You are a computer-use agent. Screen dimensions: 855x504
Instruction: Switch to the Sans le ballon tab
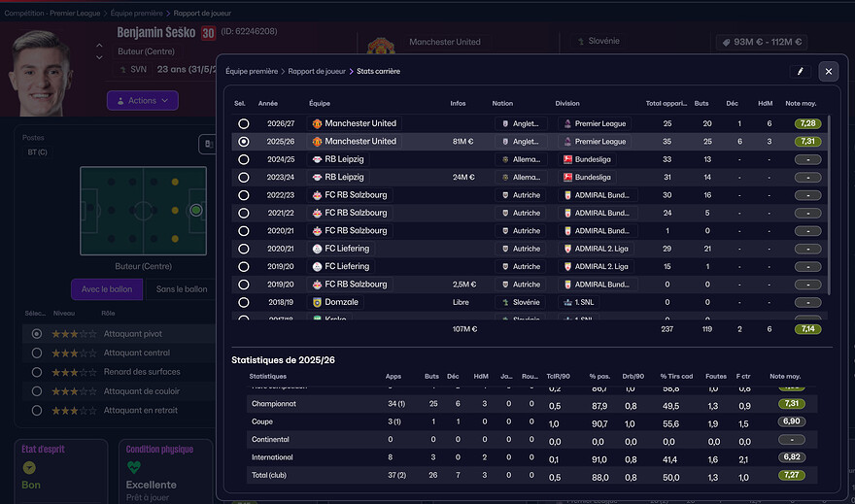pyautogui.click(x=181, y=289)
